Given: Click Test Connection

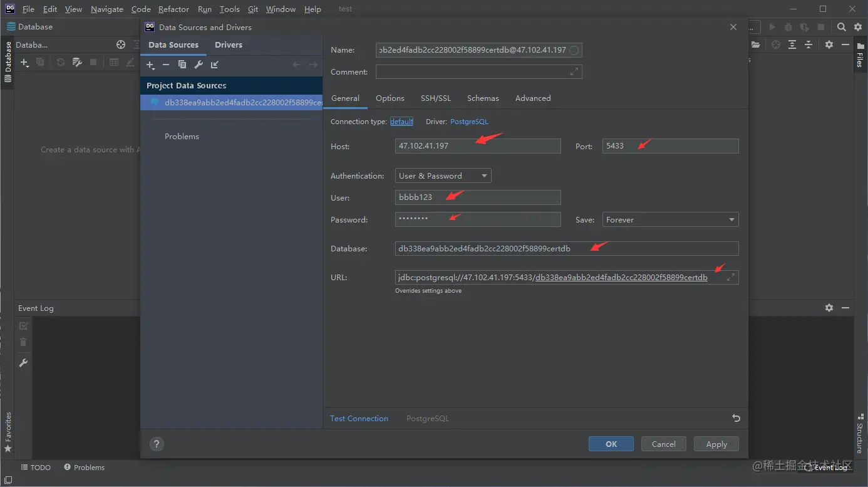Looking at the screenshot, I should [x=359, y=419].
